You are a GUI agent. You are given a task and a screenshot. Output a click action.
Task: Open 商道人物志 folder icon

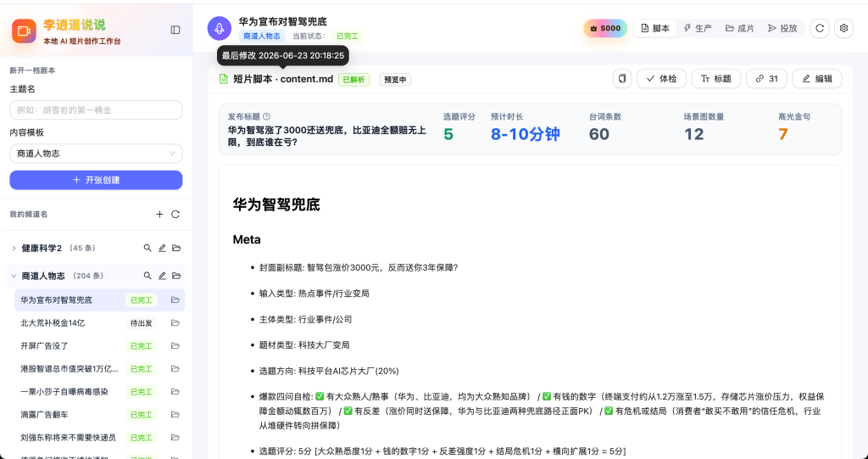pyautogui.click(x=176, y=276)
